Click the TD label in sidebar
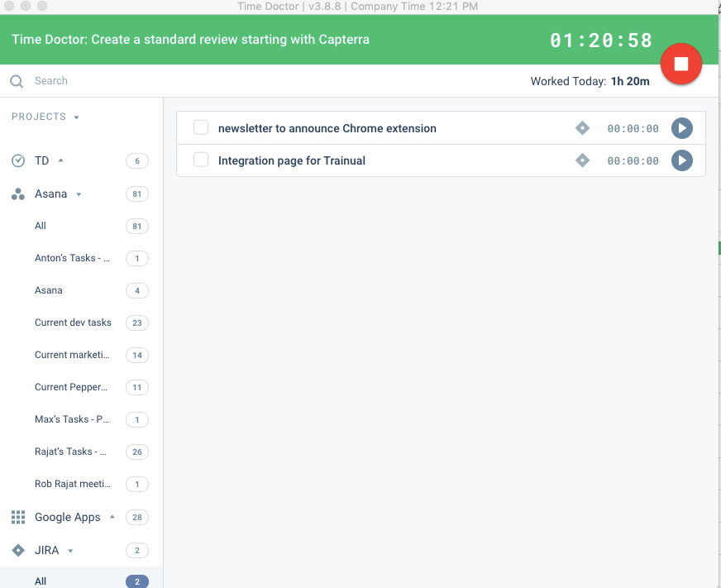Image resolution: width=721 pixels, height=588 pixels. point(42,160)
